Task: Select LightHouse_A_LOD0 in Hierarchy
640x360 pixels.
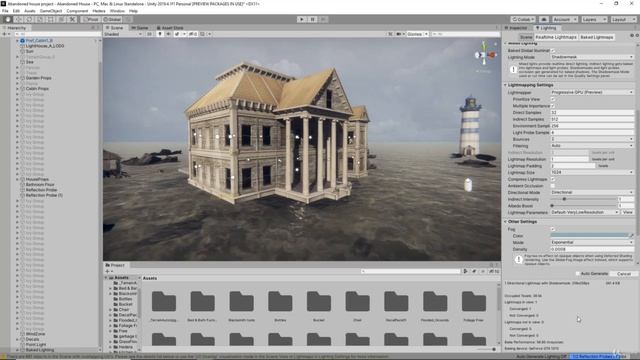Action: [x=44, y=46]
